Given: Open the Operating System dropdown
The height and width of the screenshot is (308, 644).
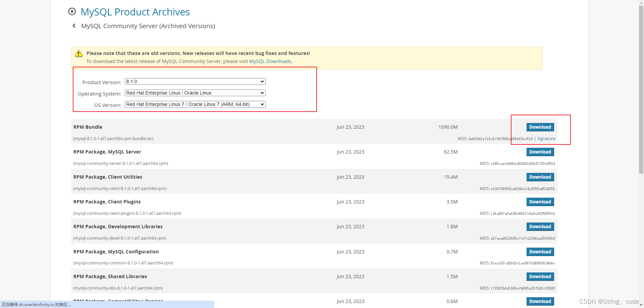Looking at the screenshot, I should point(195,93).
